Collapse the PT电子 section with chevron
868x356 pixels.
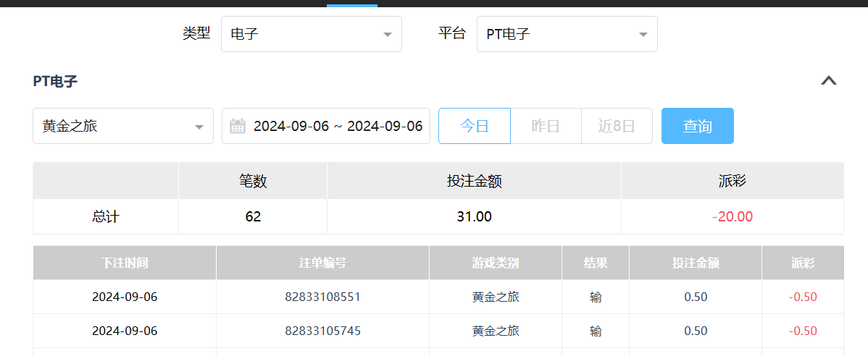click(x=828, y=81)
